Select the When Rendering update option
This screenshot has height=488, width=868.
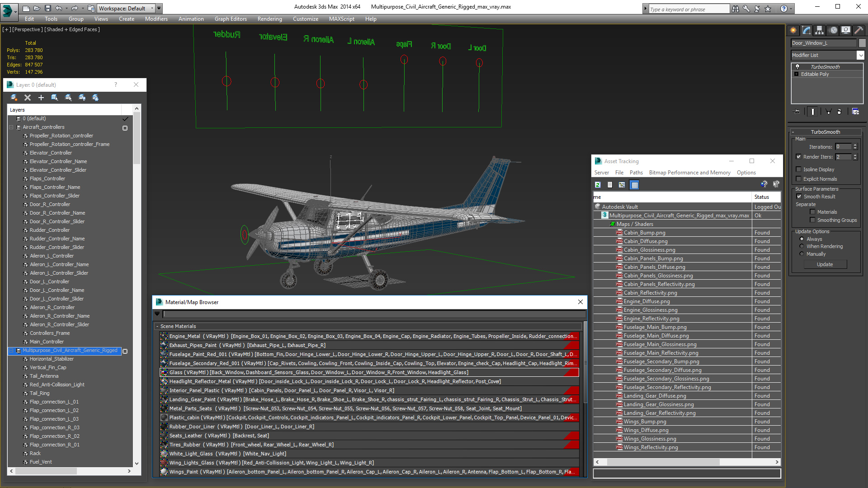pyautogui.click(x=802, y=246)
